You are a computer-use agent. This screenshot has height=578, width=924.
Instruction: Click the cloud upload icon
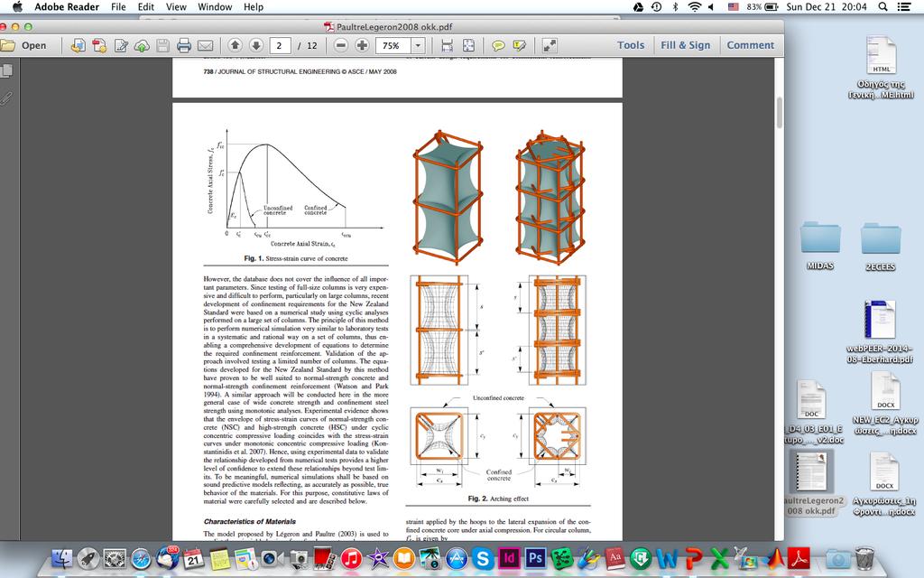142,45
